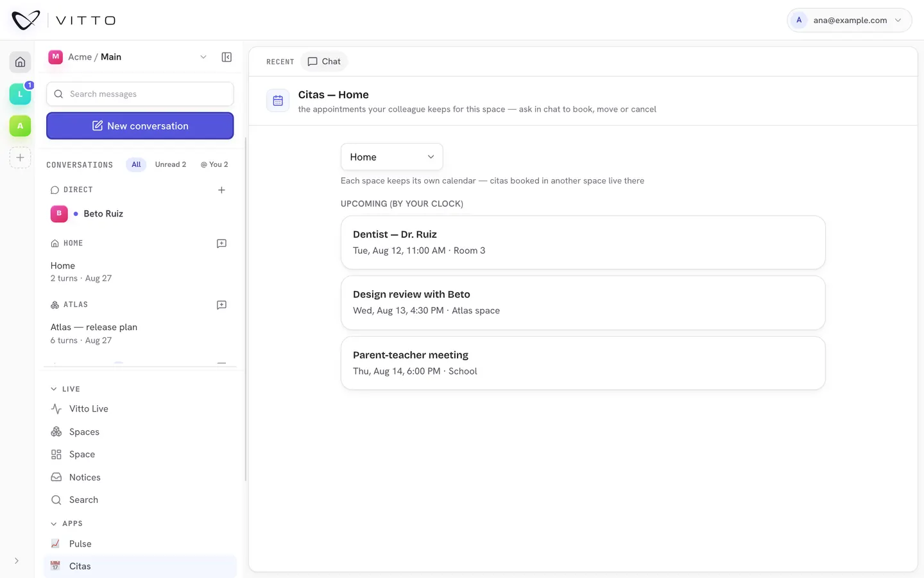Screen dimensions: 924x578
Task: Filter conversations by All
Action: [x=136, y=165]
